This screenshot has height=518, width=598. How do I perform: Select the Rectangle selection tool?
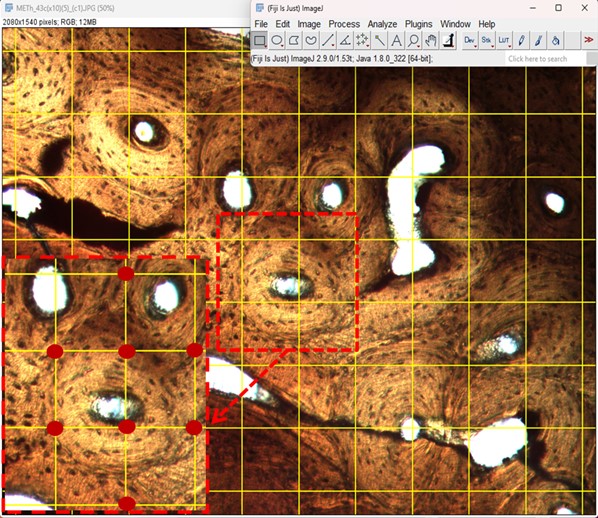(x=260, y=40)
